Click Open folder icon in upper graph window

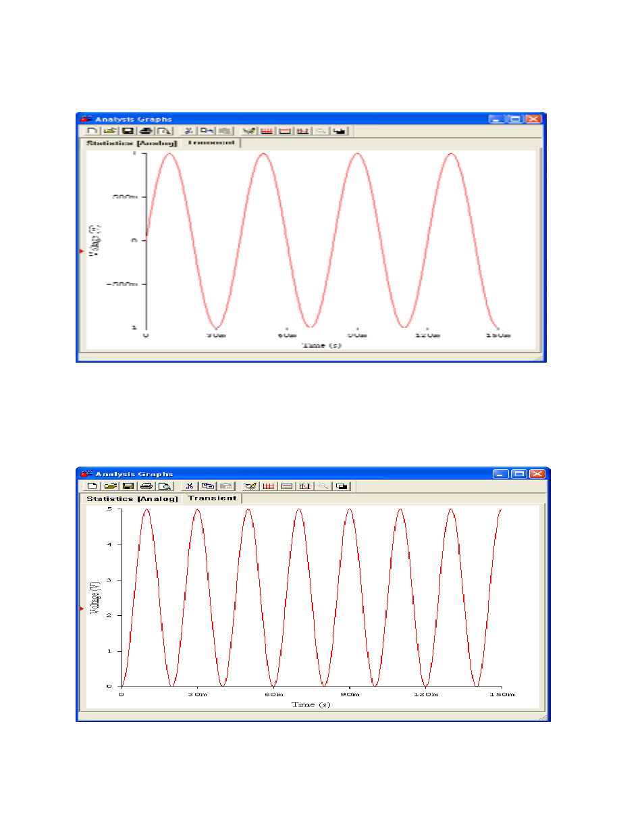pyautogui.click(x=110, y=131)
